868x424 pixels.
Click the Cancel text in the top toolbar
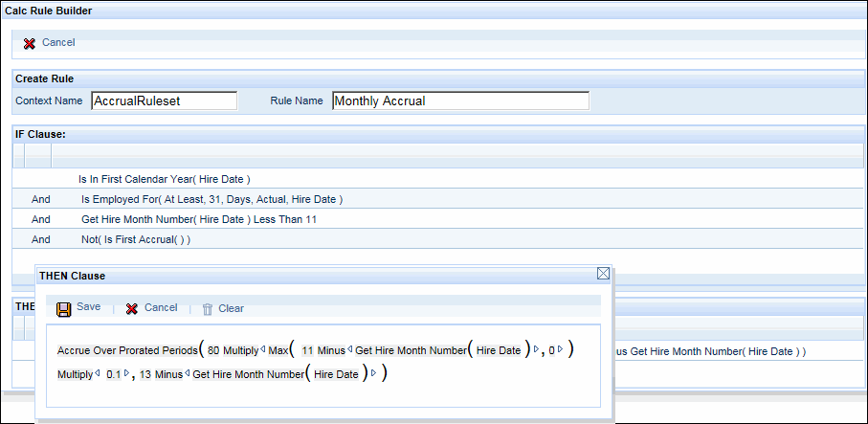[58, 43]
